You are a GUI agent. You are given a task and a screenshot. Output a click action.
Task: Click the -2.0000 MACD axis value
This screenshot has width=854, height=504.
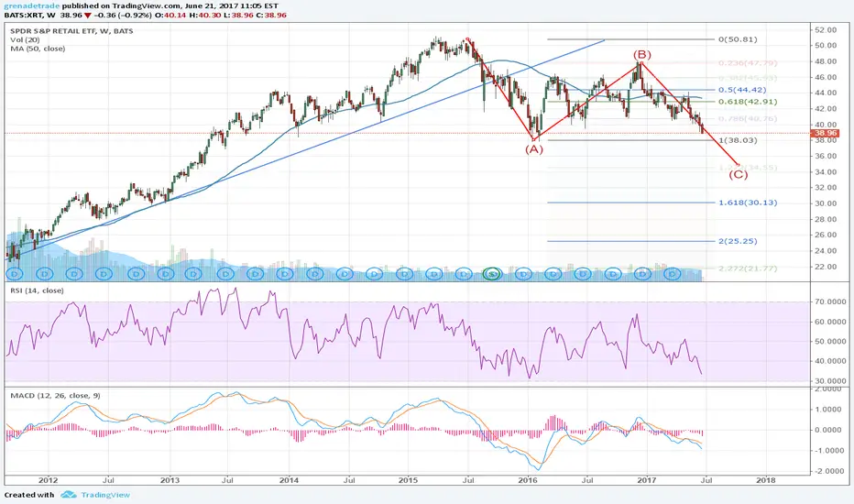click(x=830, y=471)
